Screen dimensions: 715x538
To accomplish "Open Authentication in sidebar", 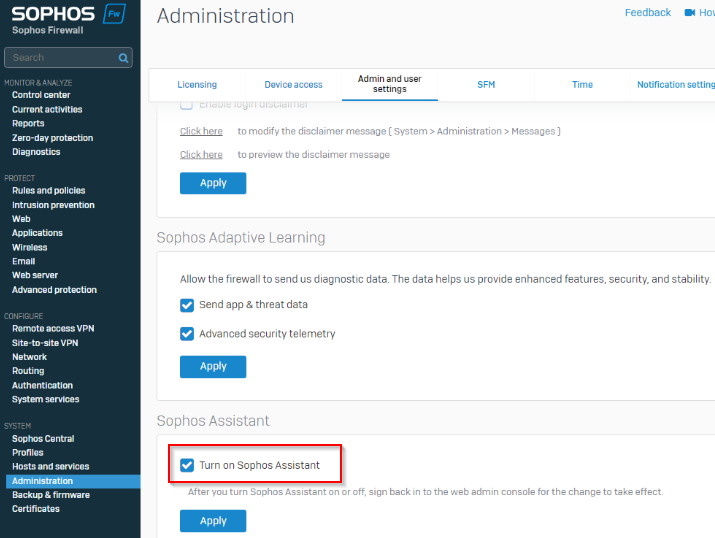I will coord(42,386).
